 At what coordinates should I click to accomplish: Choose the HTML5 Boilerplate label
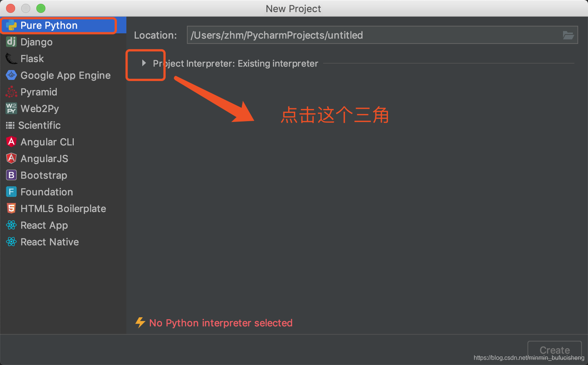click(63, 209)
